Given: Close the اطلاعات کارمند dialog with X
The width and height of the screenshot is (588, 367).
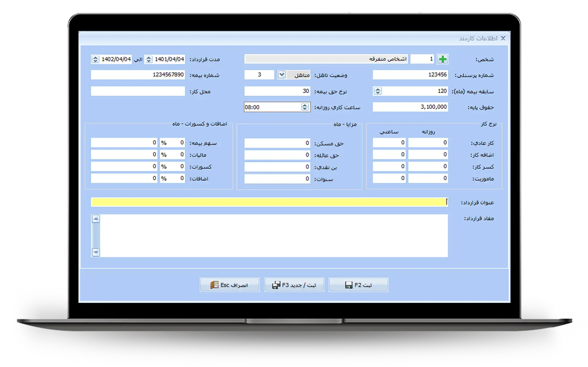Looking at the screenshot, I should pyautogui.click(x=503, y=38).
